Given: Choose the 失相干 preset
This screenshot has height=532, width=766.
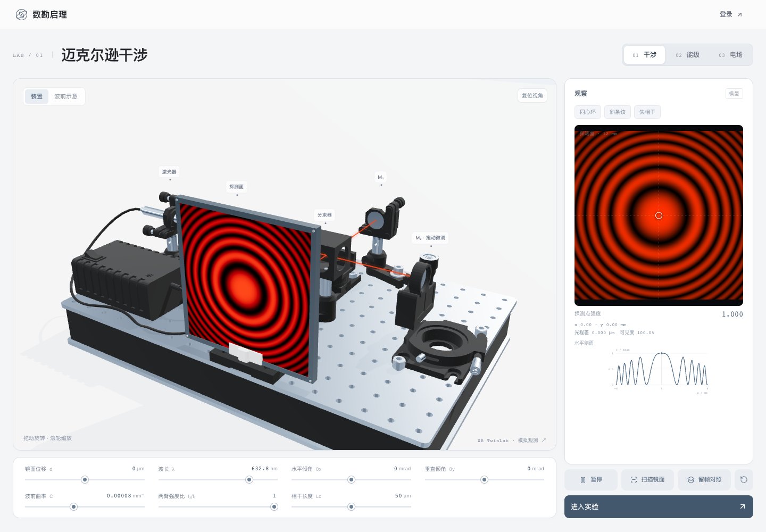Looking at the screenshot, I should coord(647,112).
